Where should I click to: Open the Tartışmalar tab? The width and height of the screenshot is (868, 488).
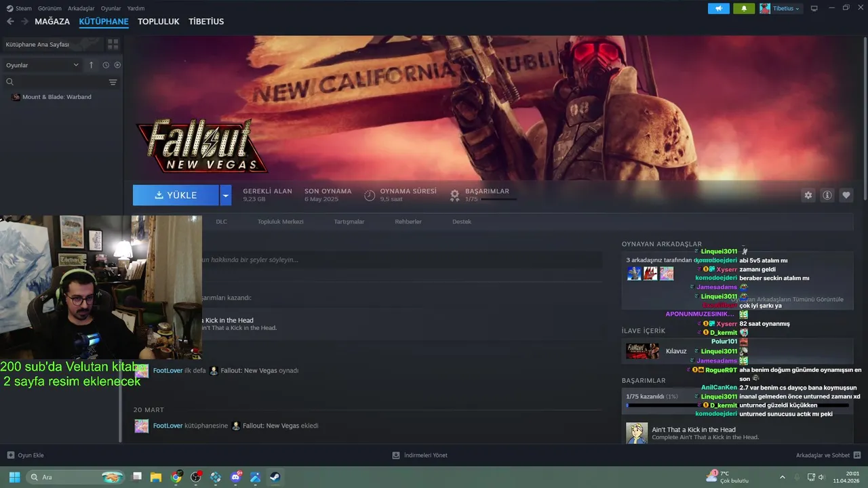(x=349, y=222)
